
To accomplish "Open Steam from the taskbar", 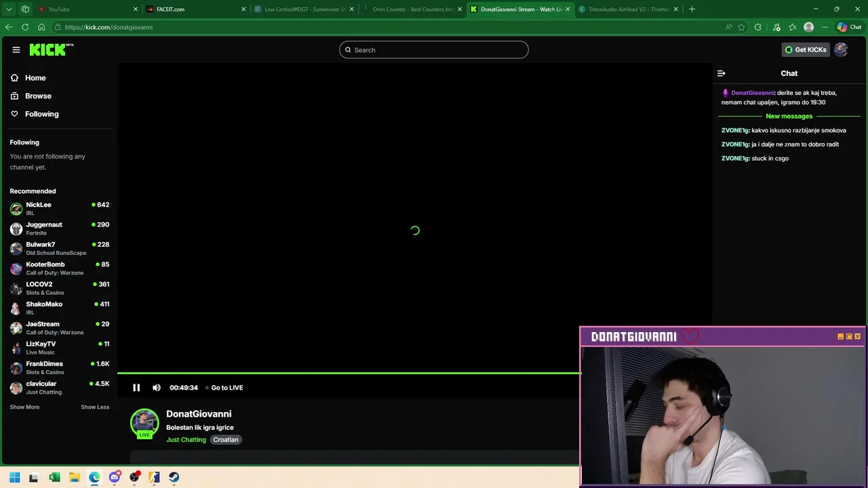I will pyautogui.click(x=174, y=477).
